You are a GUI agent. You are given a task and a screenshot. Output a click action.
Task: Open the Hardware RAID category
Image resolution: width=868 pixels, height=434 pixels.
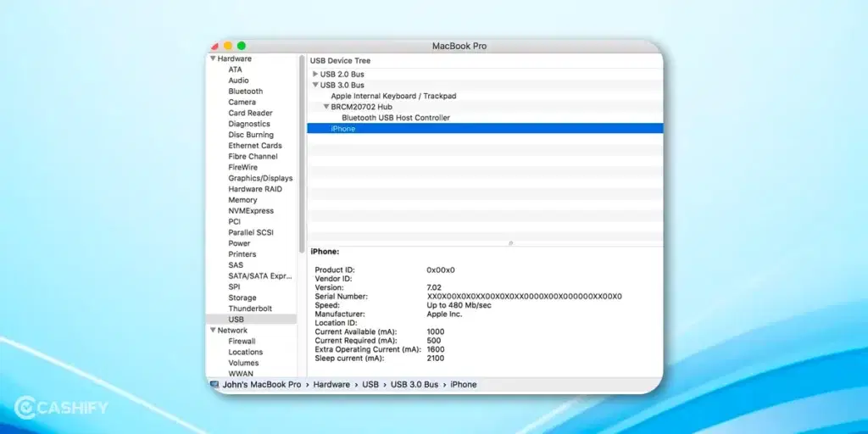click(255, 189)
